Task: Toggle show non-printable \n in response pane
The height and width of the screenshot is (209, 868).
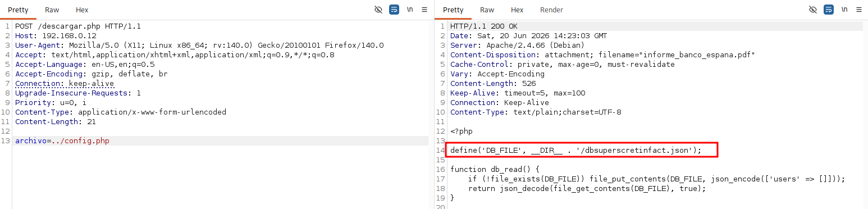Action: tap(844, 10)
